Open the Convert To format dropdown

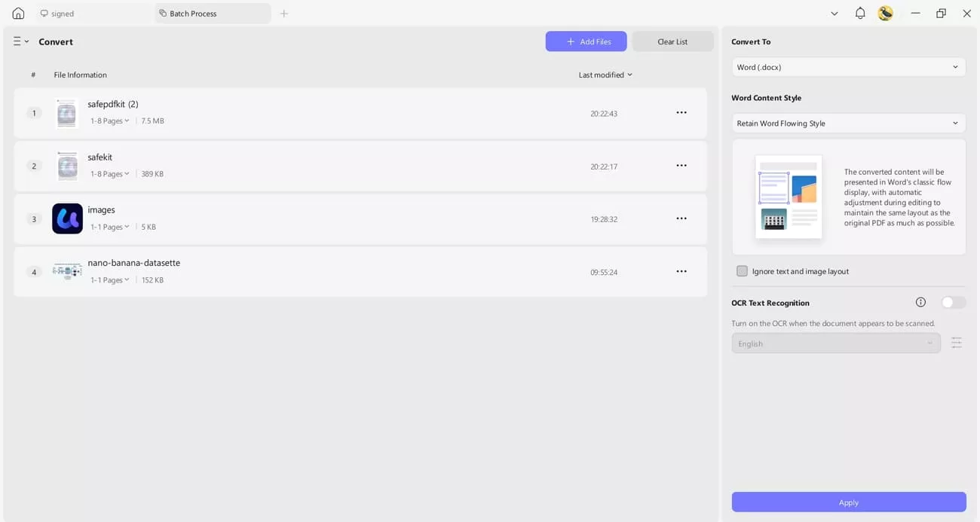point(848,67)
